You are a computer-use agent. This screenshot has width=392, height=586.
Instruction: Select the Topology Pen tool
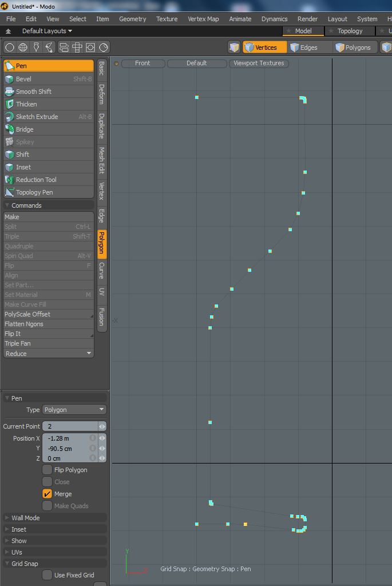point(49,192)
